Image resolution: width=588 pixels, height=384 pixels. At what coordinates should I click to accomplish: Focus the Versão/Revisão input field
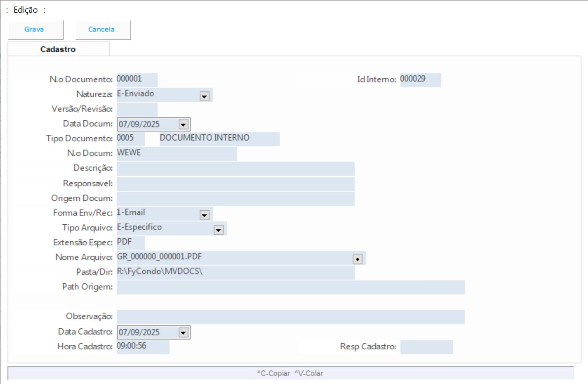coord(137,110)
